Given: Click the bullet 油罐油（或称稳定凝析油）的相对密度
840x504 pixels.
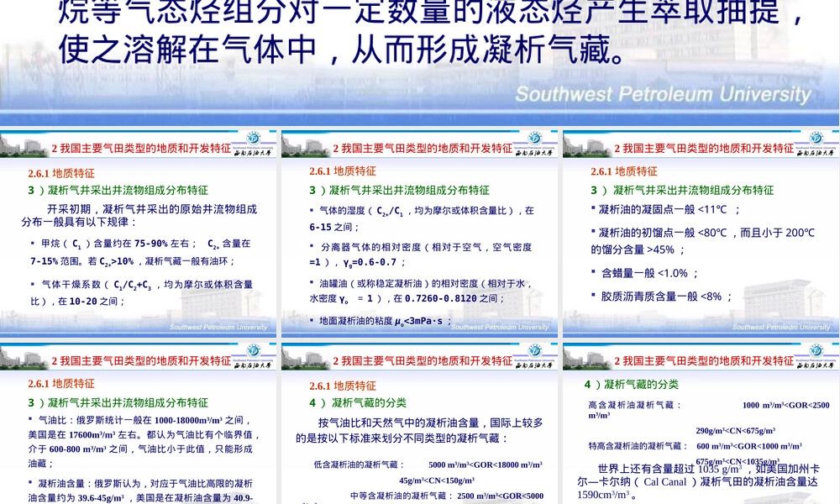Looking at the screenshot, I should pyautogui.click(x=421, y=291).
